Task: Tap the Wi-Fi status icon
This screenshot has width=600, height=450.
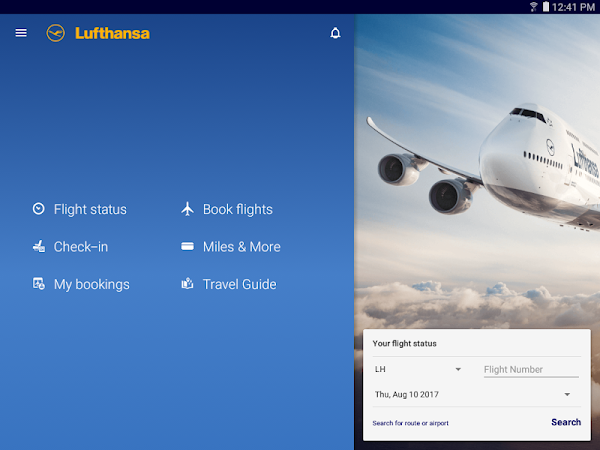Action: pos(533,7)
